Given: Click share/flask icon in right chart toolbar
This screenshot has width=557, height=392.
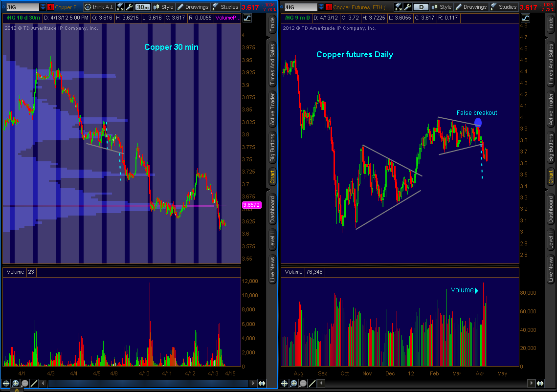Looking at the screenshot, I should (399, 7).
